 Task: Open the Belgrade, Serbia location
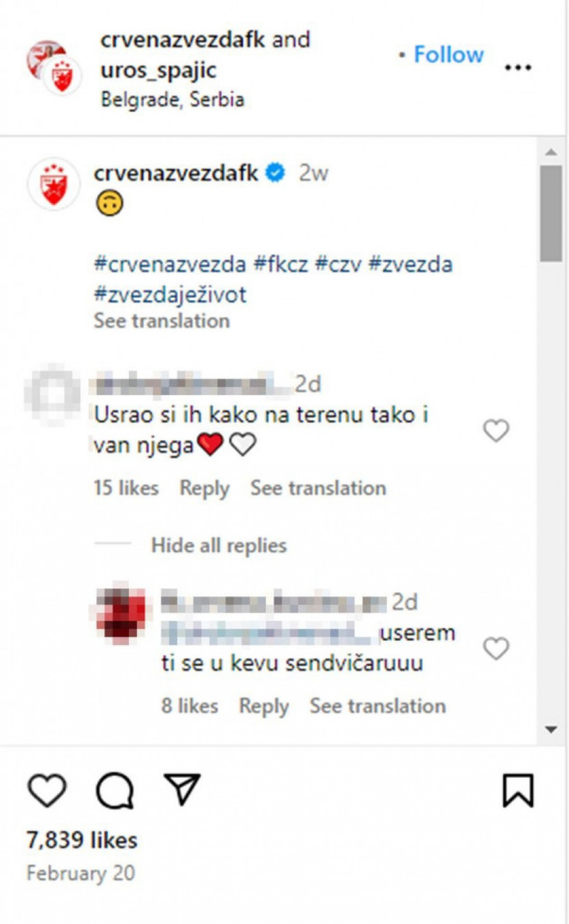coord(173,99)
